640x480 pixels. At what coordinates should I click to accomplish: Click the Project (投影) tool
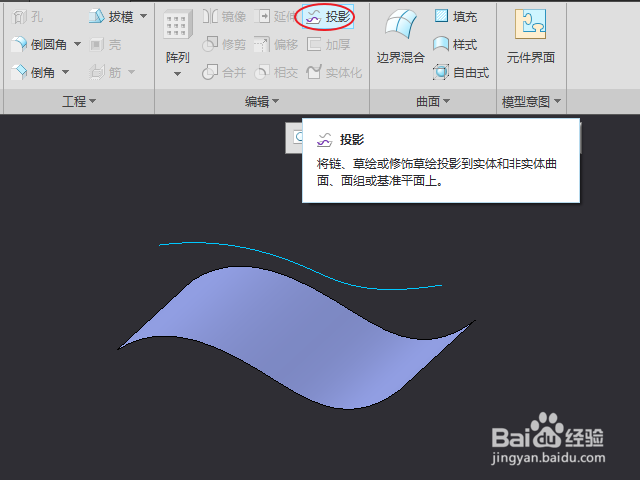pos(329,17)
